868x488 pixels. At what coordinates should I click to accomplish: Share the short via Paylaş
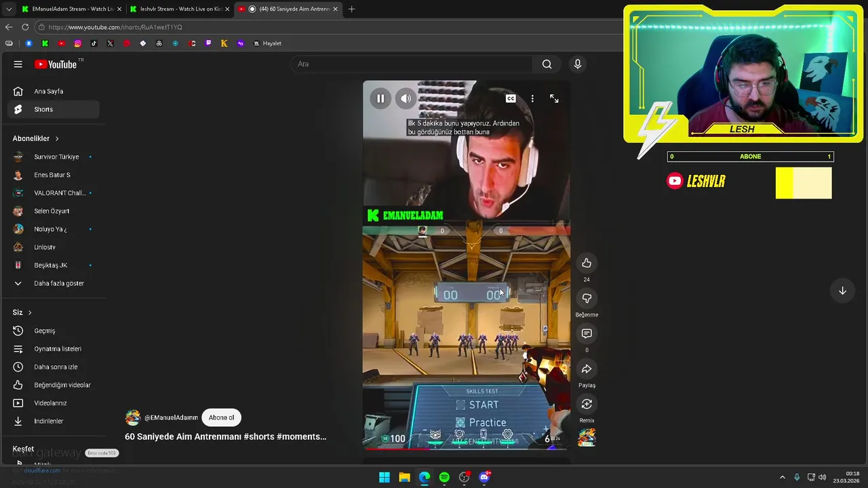(x=587, y=369)
